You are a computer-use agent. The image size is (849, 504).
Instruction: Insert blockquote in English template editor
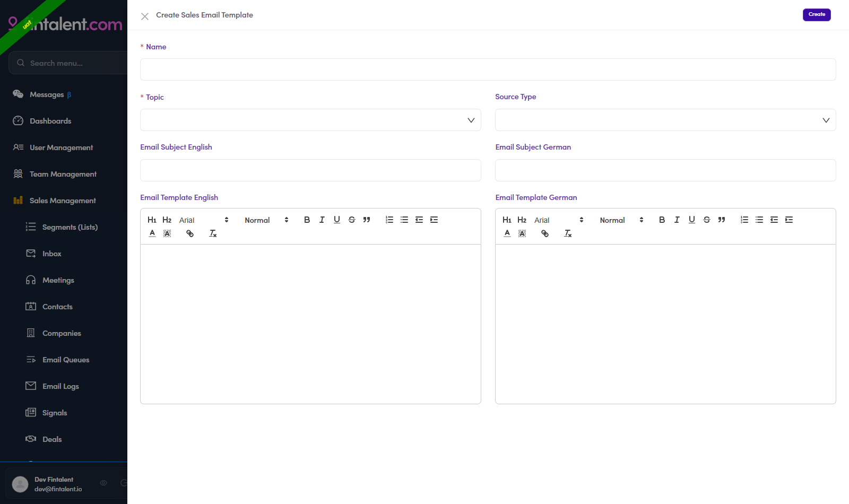(x=366, y=220)
